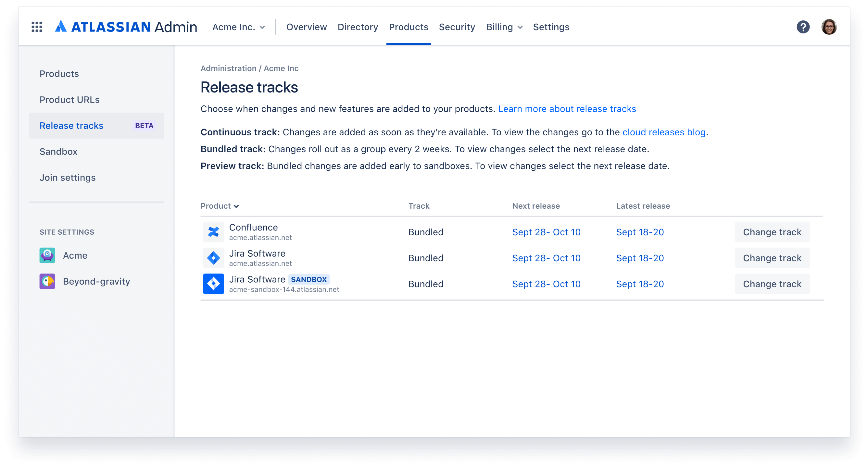
Task: Open the app switcher grid icon
Action: [x=36, y=27]
